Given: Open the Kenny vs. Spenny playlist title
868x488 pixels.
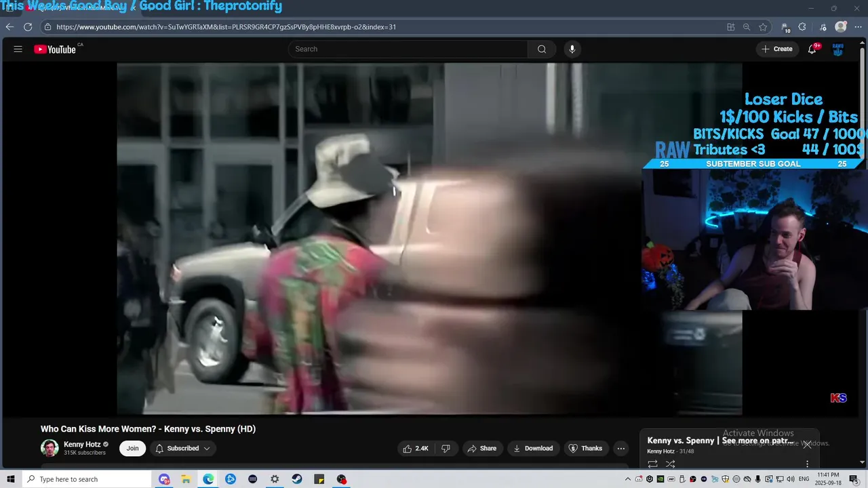Looking at the screenshot, I should pos(720,441).
